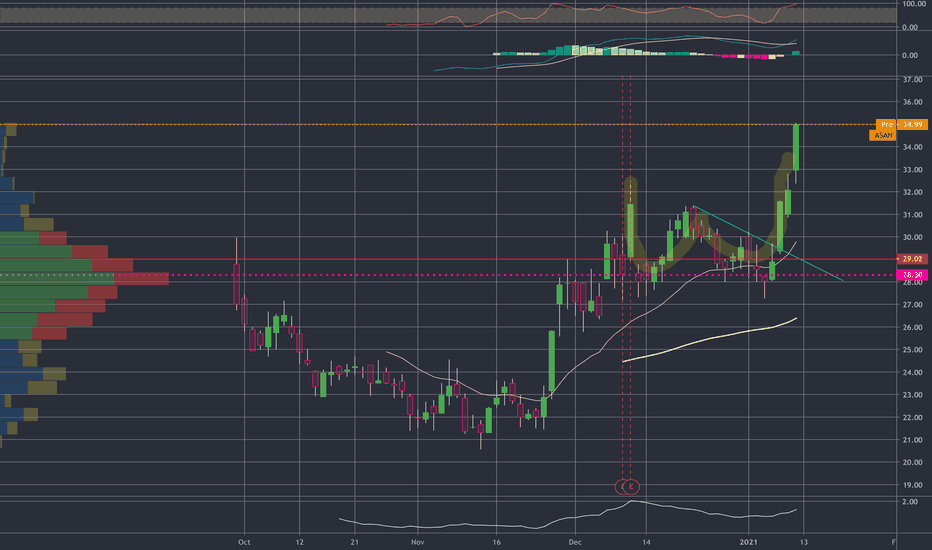932x550 pixels.
Task: Click the 16 date label after Nov
Action: 497,542
